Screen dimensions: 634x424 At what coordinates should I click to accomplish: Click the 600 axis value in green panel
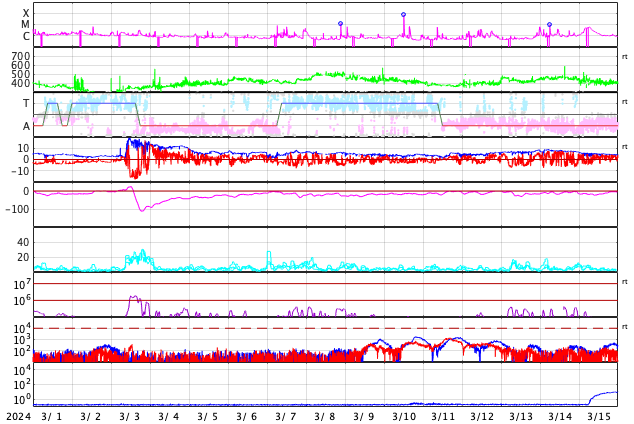[21, 65]
